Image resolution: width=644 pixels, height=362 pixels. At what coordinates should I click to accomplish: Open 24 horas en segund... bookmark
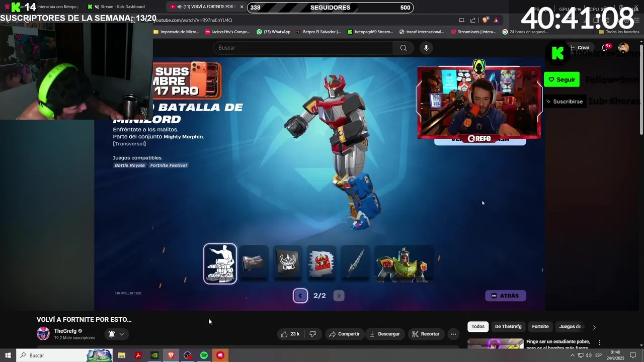click(525, 32)
